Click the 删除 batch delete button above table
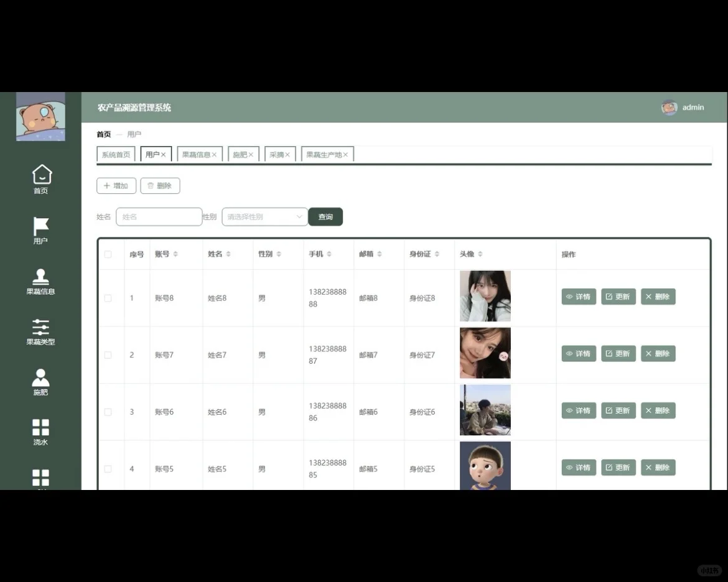The width and height of the screenshot is (728, 582). [x=160, y=186]
